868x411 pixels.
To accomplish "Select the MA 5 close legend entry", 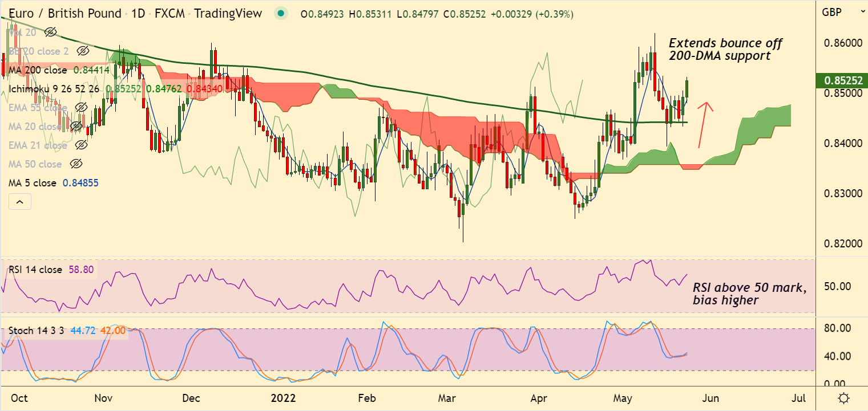I will point(33,183).
